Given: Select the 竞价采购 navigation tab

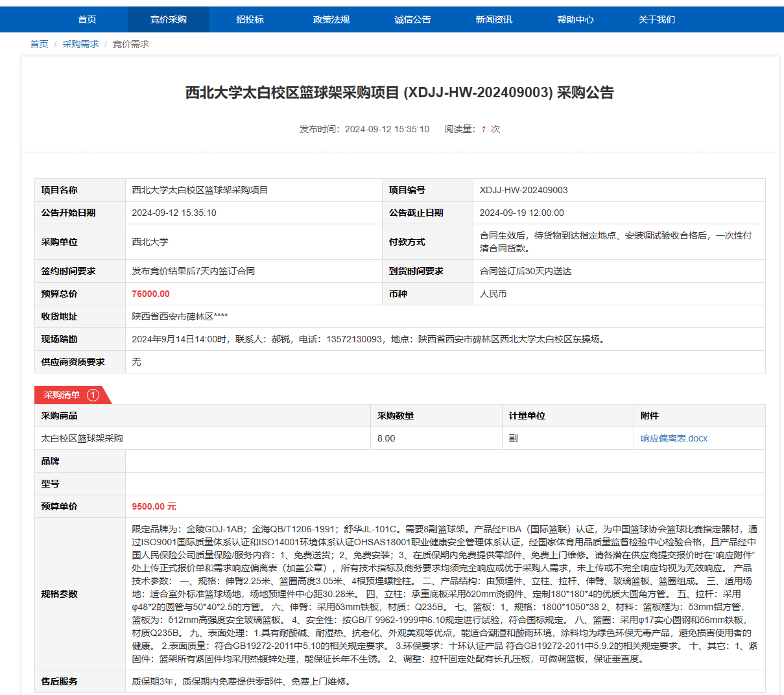Looking at the screenshot, I should [169, 19].
